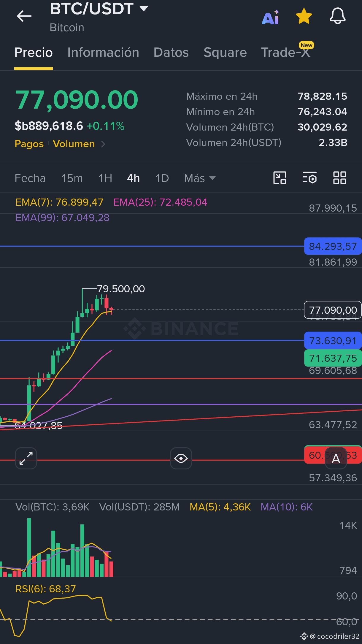Tap the 79.500,00 high marker
Screen dimensions: 362x644
(121, 289)
